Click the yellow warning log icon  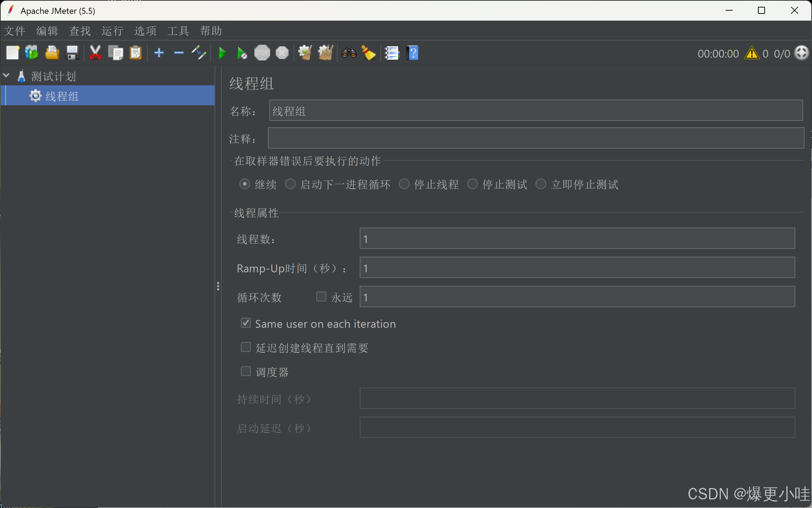(x=752, y=53)
